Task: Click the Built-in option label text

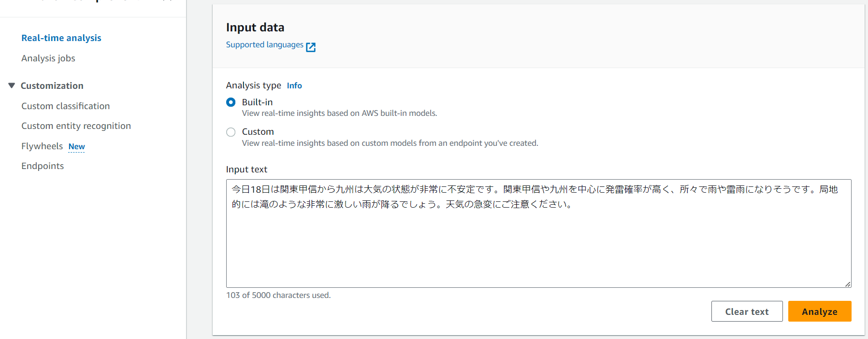Action: pos(257,102)
